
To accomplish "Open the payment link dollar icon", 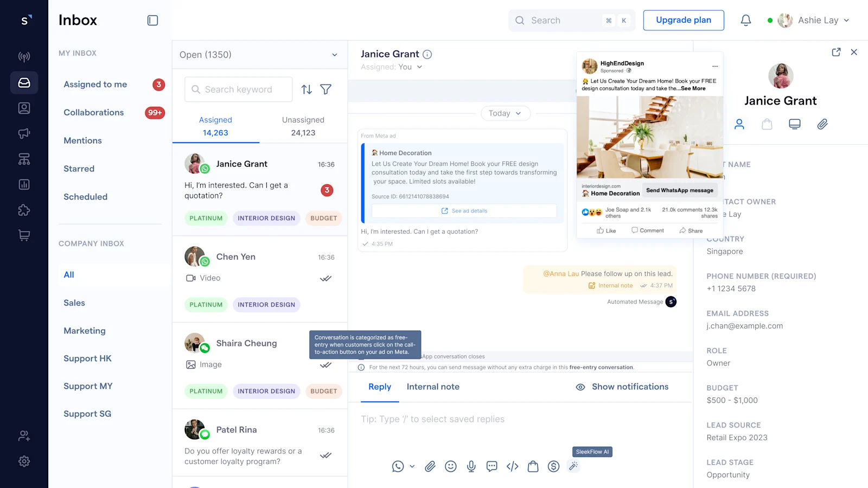I will click(x=553, y=466).
